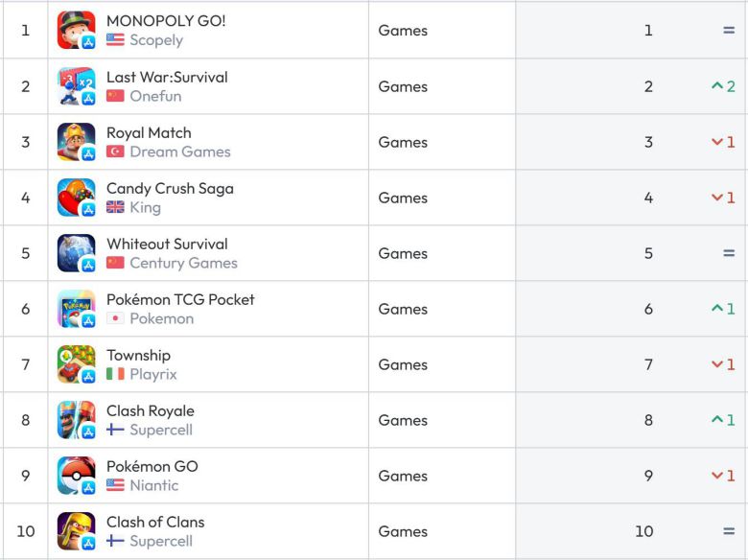Click the Clash Royale app icon
Screen dimensions: 748x560
(x=76, y=420)
